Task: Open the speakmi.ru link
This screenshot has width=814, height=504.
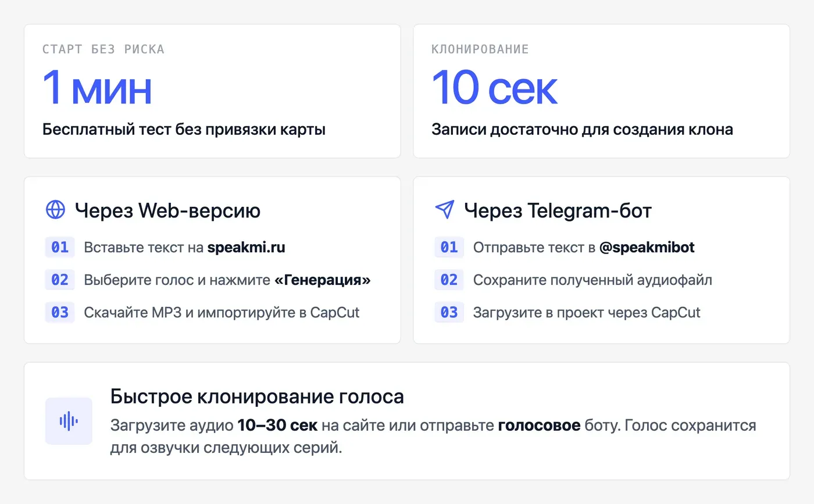Action: tap(246, 248)
